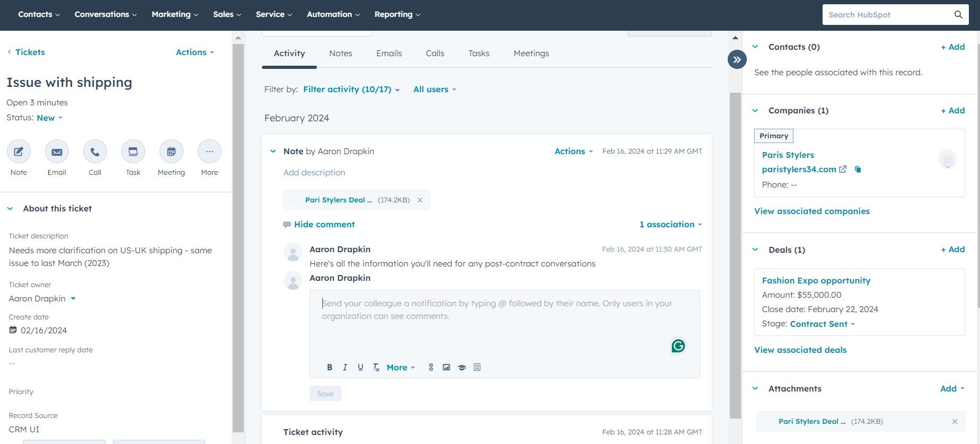Image resolution: width=980 pixels, height=444 pixels.
Task: Click View associated deals
Action: 800,350
